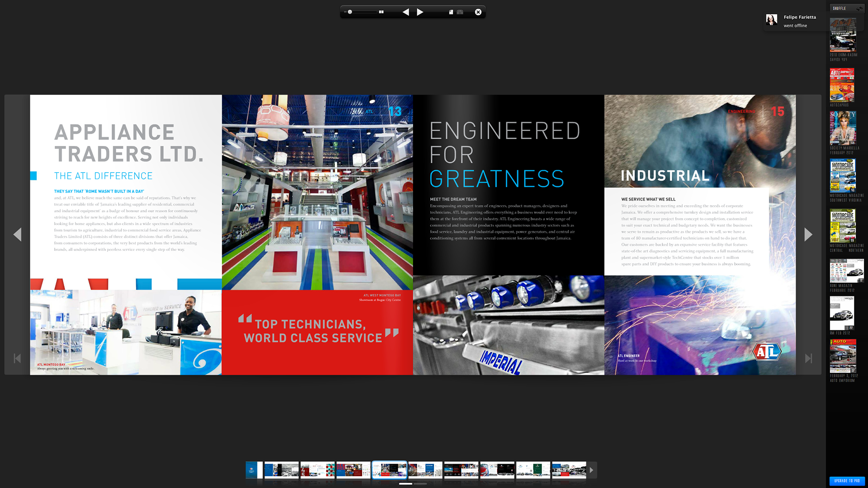Go to previous page in top toolbar
Viewport: 868px width, 488px height.
[406, 12]
